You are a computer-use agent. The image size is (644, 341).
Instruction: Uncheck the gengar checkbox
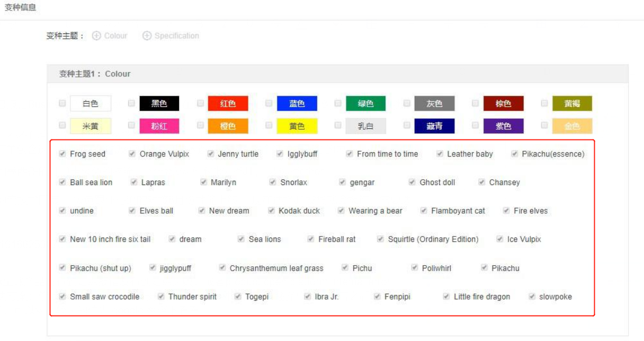coord(343,182)
